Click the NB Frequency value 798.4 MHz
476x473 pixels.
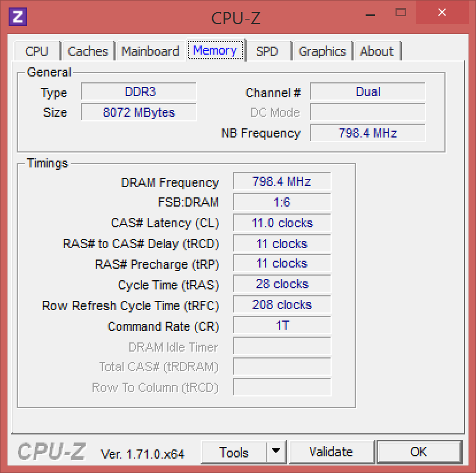tap(367, 133)
